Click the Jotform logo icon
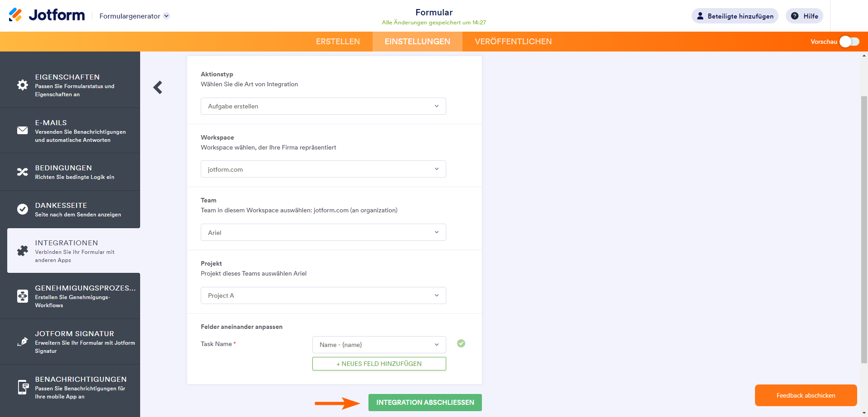Image resolution: width=868 pixels, height=417 pixels. [x=15, y=15]
